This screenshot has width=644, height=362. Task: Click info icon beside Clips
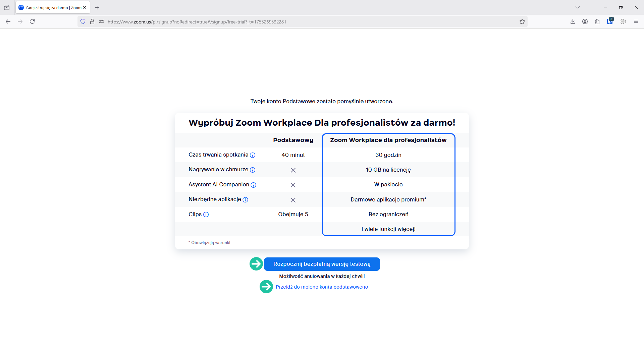click(x=206, y=215)
